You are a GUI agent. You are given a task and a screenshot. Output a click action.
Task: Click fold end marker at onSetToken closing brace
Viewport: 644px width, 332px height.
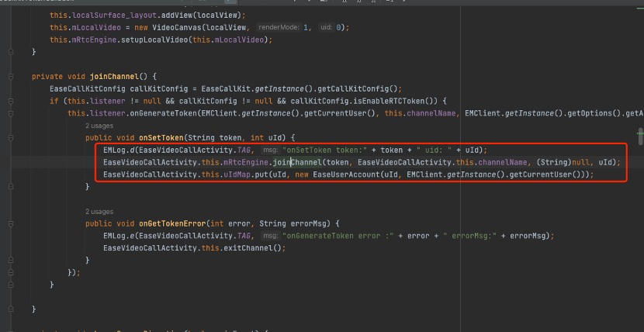click(11, 187)
